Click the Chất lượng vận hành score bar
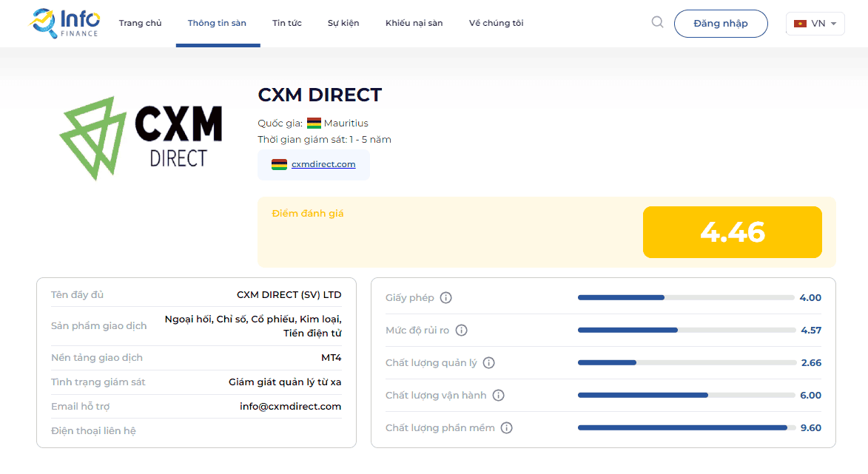The image size is (868, 474). (x=687, y=396)
